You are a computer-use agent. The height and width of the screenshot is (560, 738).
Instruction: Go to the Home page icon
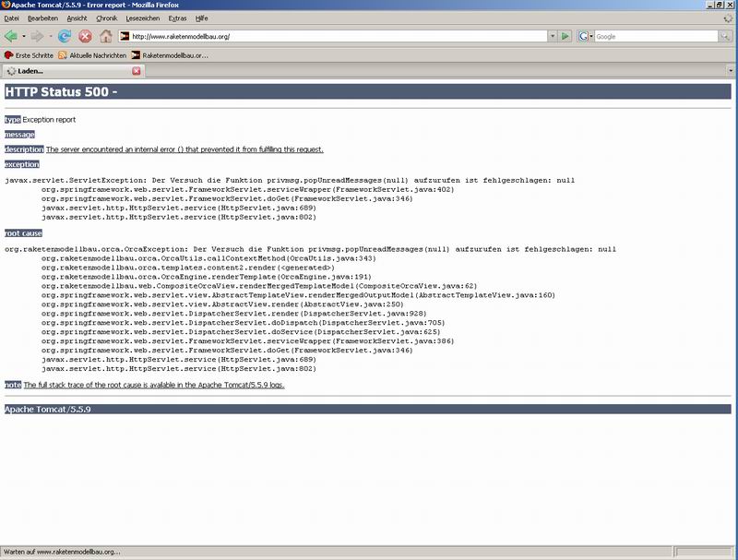pyautogui.click(x=106, y=36)
